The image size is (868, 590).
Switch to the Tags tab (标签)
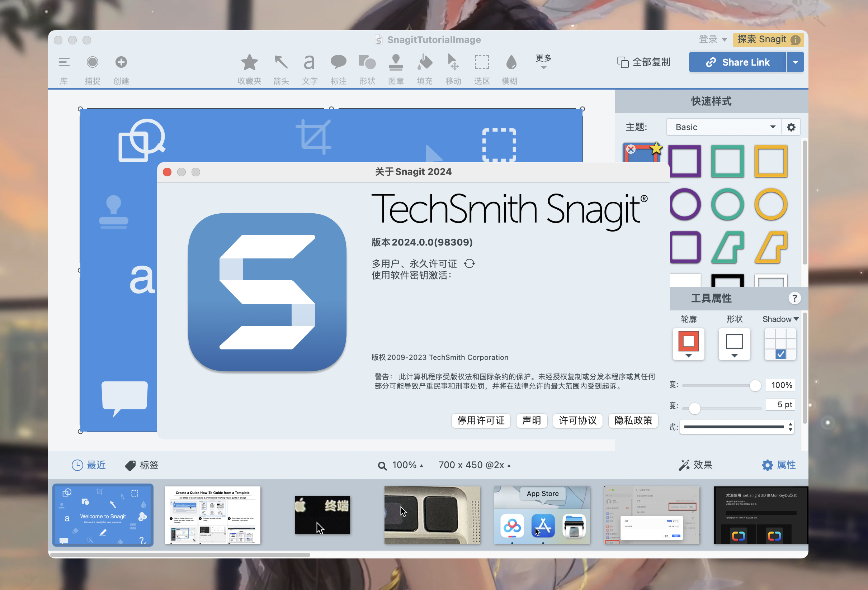(142, 465)
